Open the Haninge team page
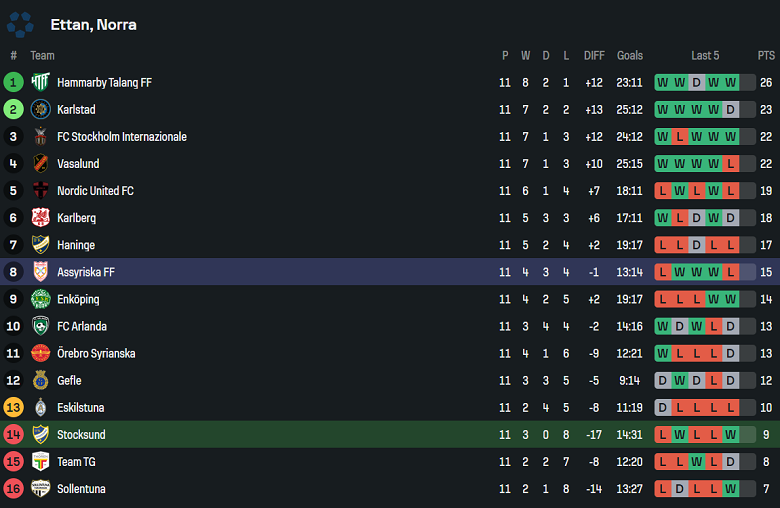Viewport: 780px width, 508px height. (x=76, y=245)
